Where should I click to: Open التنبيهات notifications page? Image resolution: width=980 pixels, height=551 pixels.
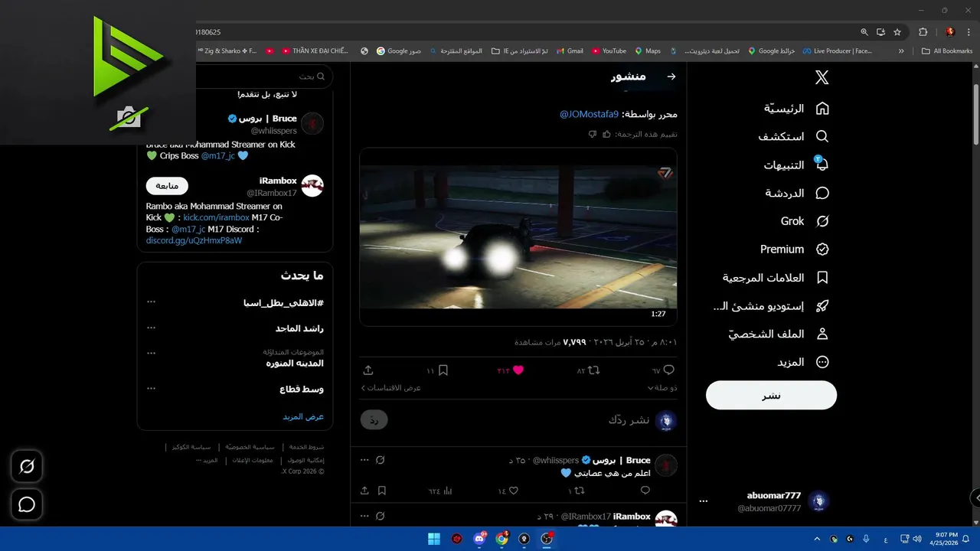coord(796,165)
